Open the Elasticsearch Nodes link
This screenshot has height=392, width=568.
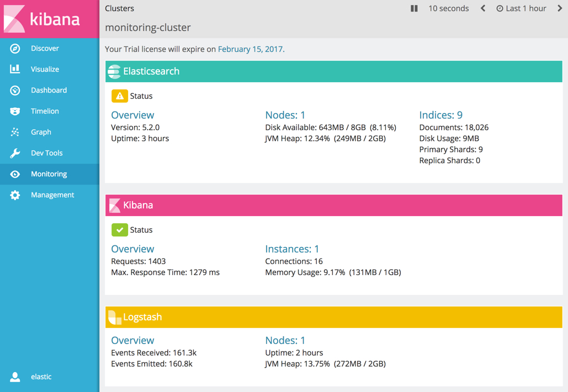coord(285,115)
